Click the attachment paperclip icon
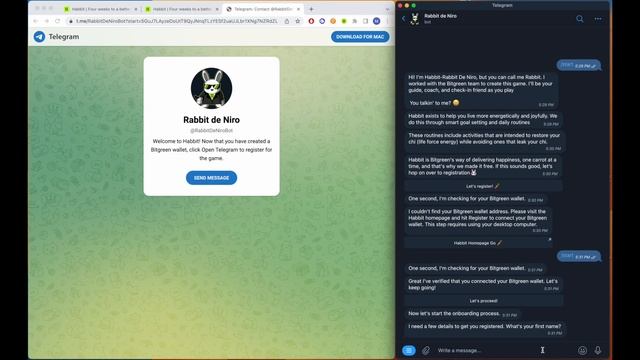The height and width of the screenshot is (360, 640). coord(426,350)
